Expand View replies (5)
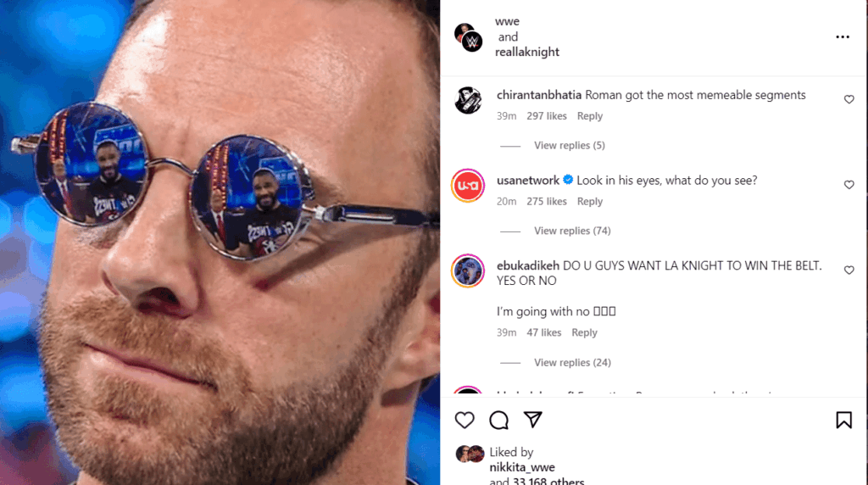The image size is (868, 485). [x=569, y=145]
